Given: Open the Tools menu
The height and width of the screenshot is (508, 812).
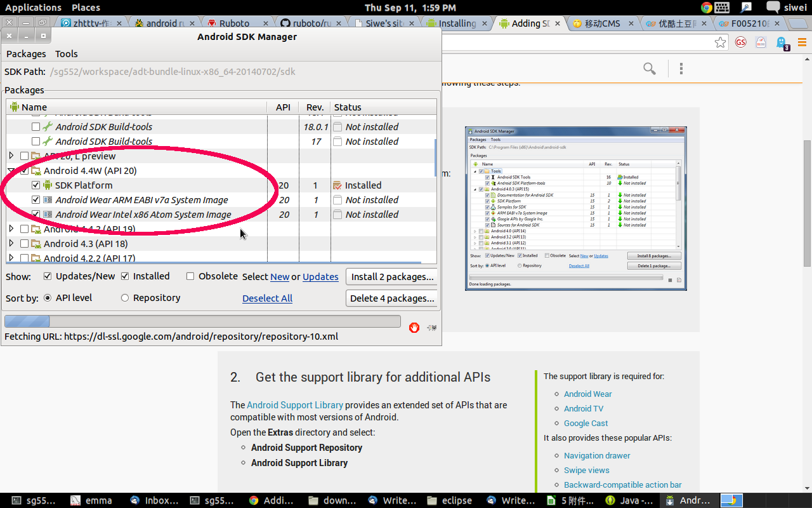Looking at the screenshot, I should point(66,54).
